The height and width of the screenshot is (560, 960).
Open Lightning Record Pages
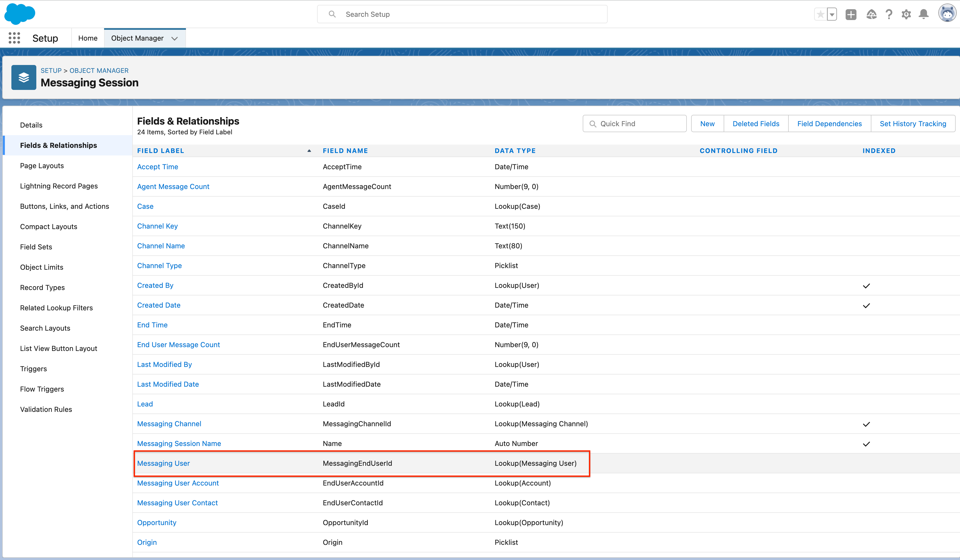click(x=59, y=186)
